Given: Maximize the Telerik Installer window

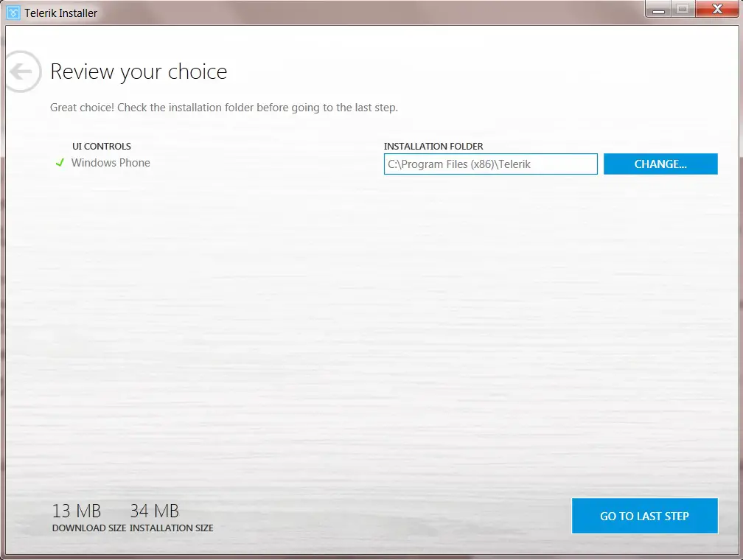Looking at the screenshot, I should point(683,9).
